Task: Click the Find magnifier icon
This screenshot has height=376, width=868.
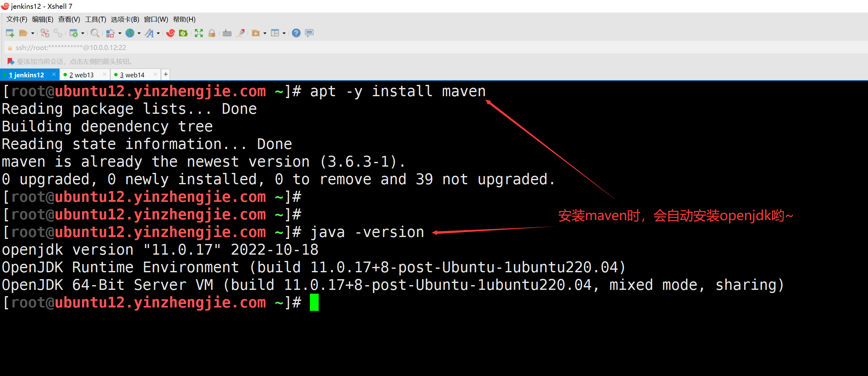Action: pos(95,33)
